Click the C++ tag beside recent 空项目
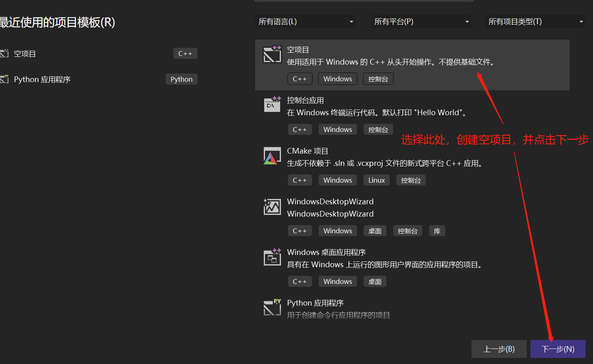Image resolution: width=593 pixels, height=364 pixels. click(x=185, y=54)
